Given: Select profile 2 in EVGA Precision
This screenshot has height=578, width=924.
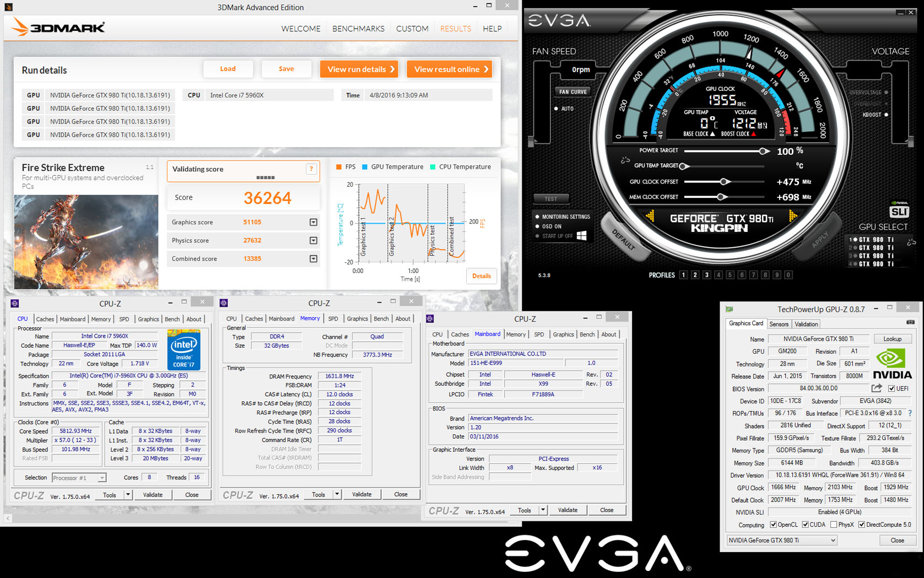Looking at the screenshot, I should (x=695, y=275).
